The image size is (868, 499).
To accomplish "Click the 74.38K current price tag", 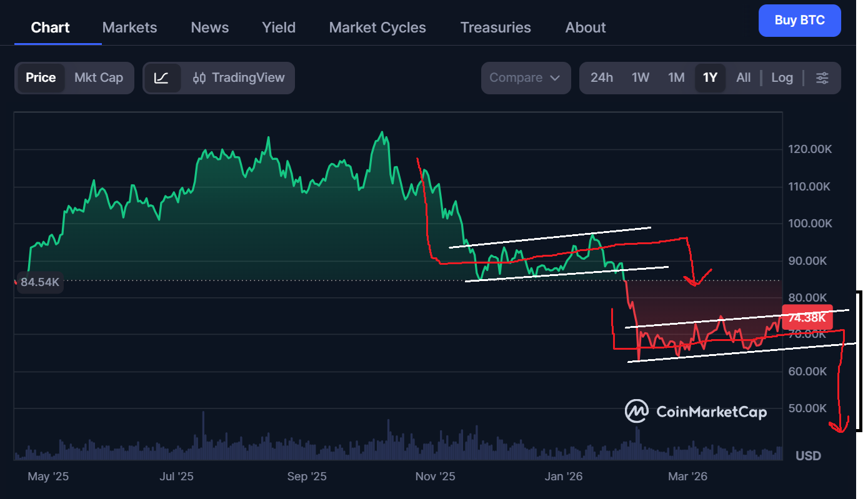I will (x=807, y=318).
